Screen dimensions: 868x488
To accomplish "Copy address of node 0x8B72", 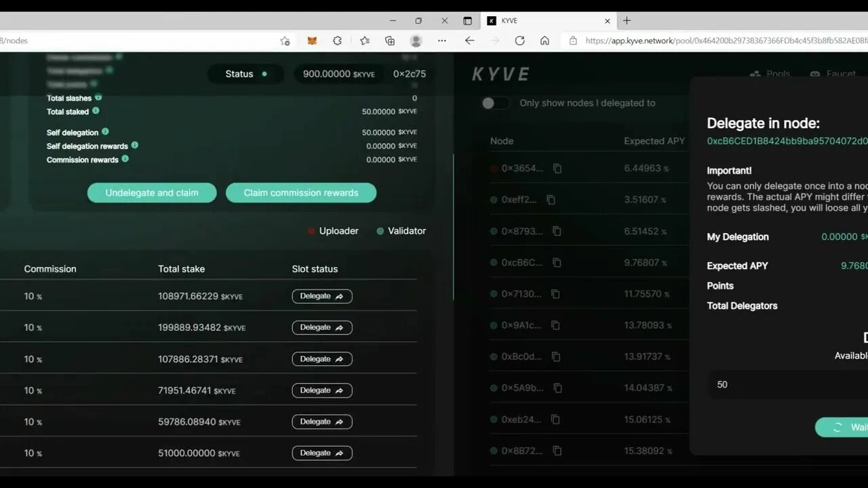I will click(557, 451).
